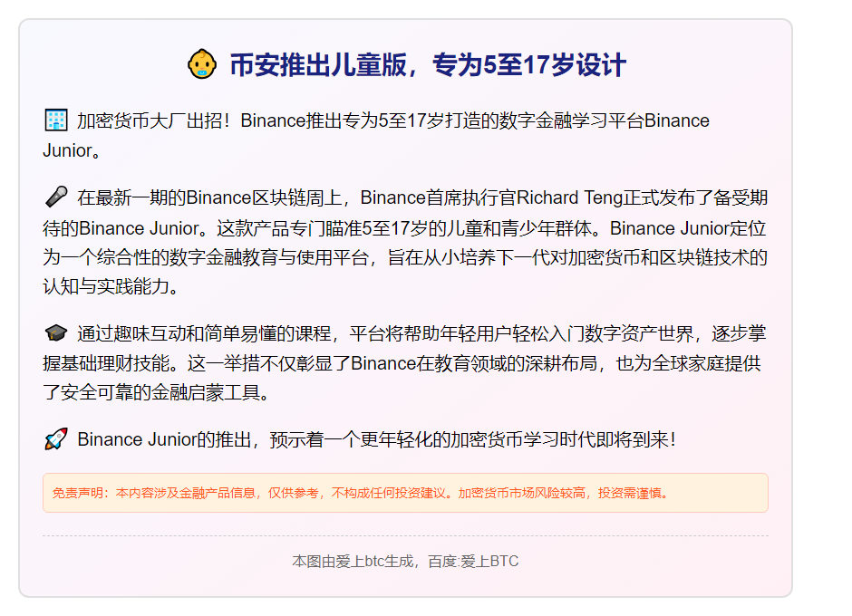This screenshot has height=616, width=852.
Task: Click the line '认知与实践能力。'
Action: [x=111, y=286]
